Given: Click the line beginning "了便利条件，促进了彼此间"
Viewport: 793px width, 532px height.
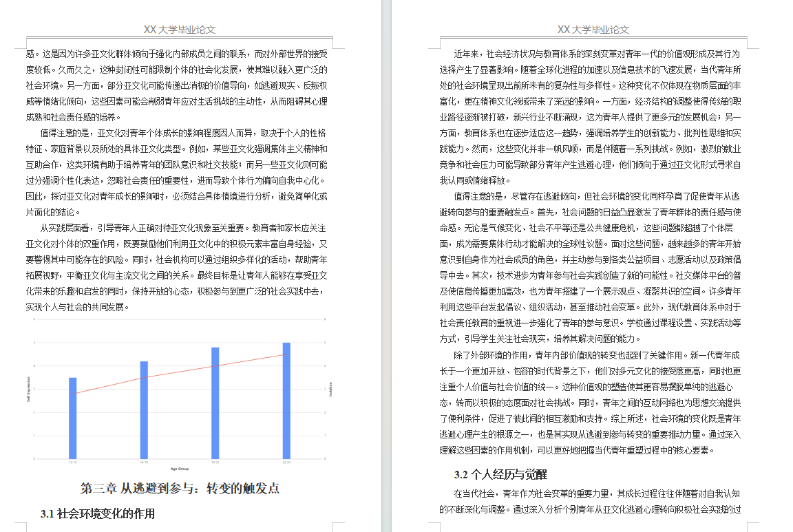Looking at the screenshot, I should tap(590, 418).
